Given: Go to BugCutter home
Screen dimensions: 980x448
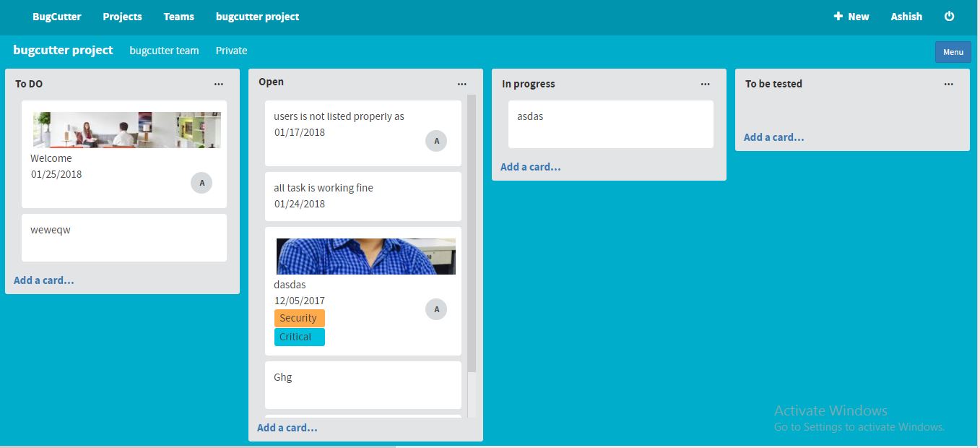Looking at the screenshot, I should [x=57, y=16].
